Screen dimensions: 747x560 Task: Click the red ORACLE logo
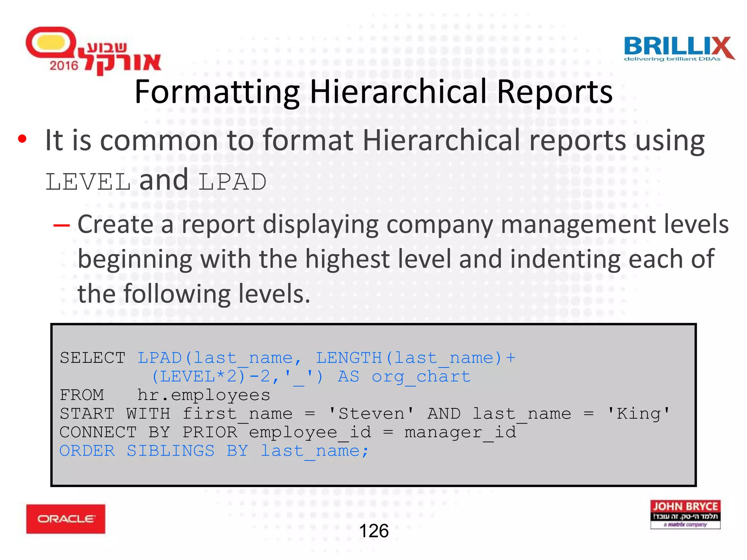click(66, 519)
